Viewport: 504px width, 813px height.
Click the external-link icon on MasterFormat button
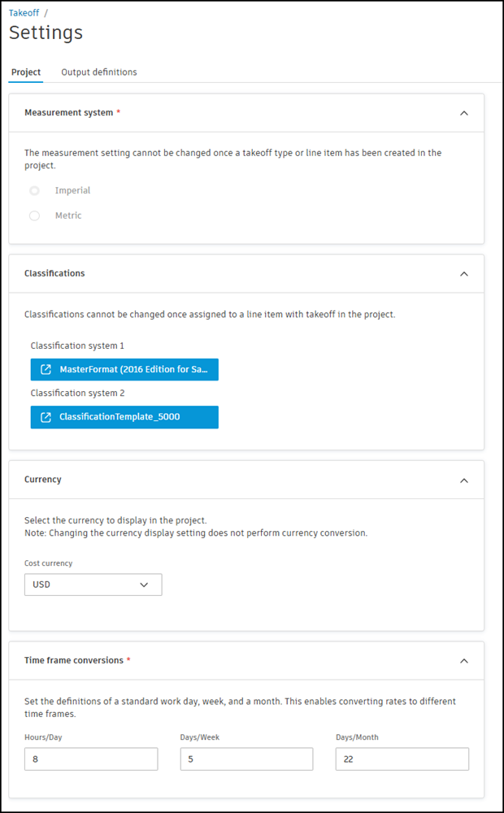(x=46, y=370)
